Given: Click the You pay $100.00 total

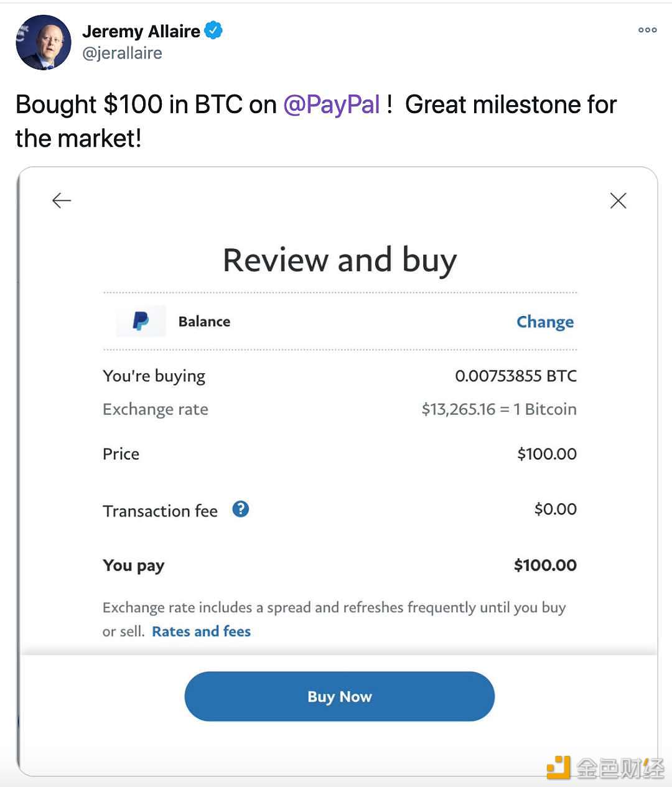Looking at the screenshot, I should click(545, 566).
